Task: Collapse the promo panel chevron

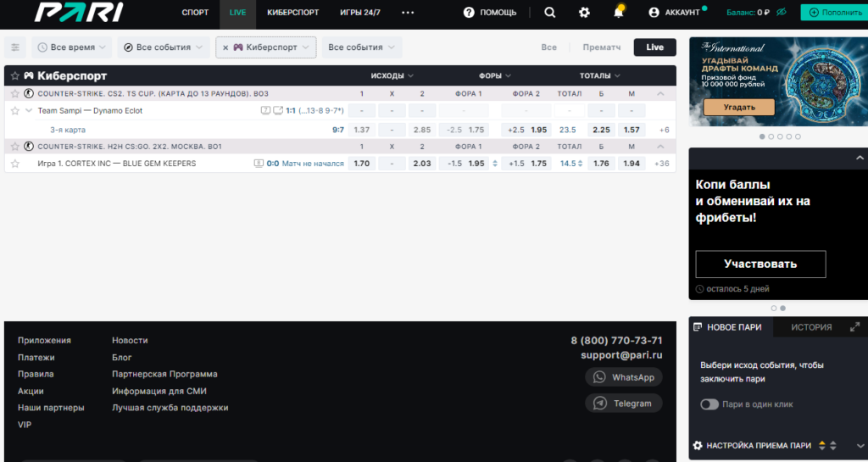Action: [x=860, y=159]
